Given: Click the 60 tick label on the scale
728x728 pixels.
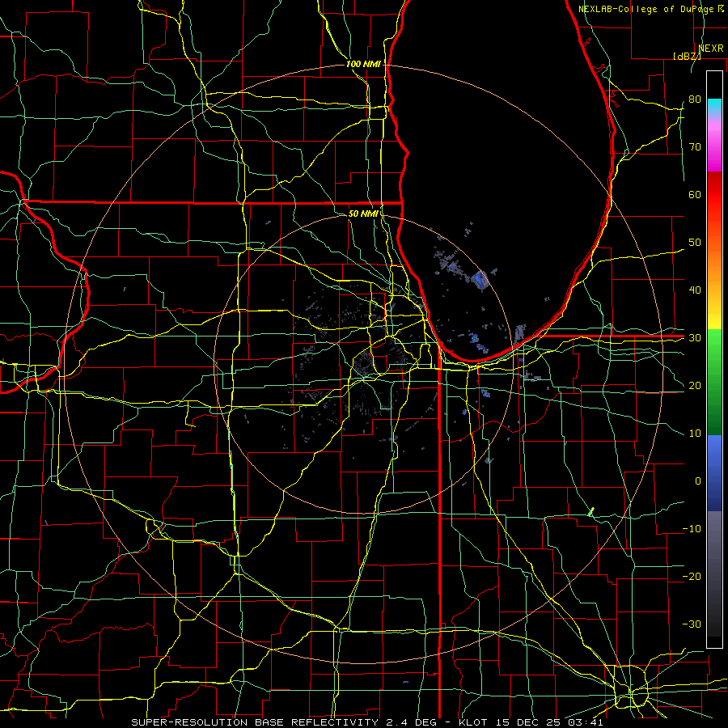Looking at the screenshot, I should pos(695,194).
